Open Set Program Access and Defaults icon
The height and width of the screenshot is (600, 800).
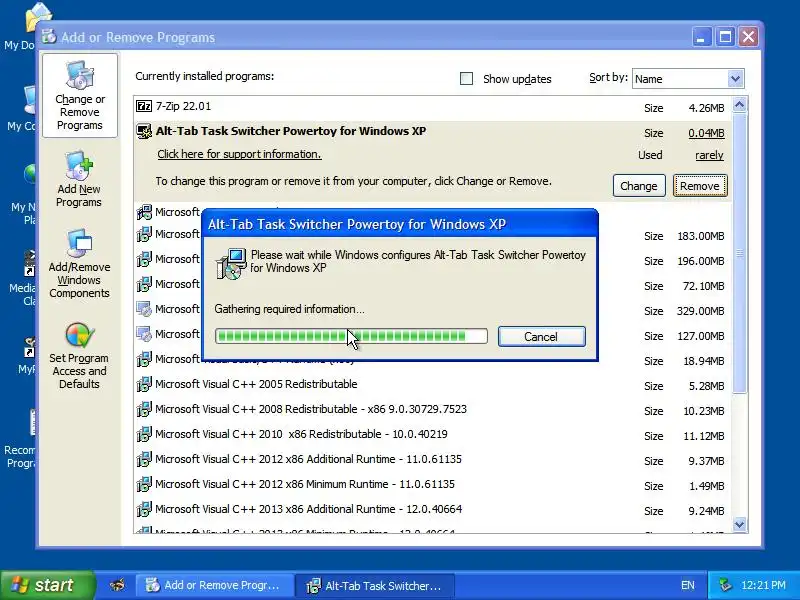pos(79,335)
